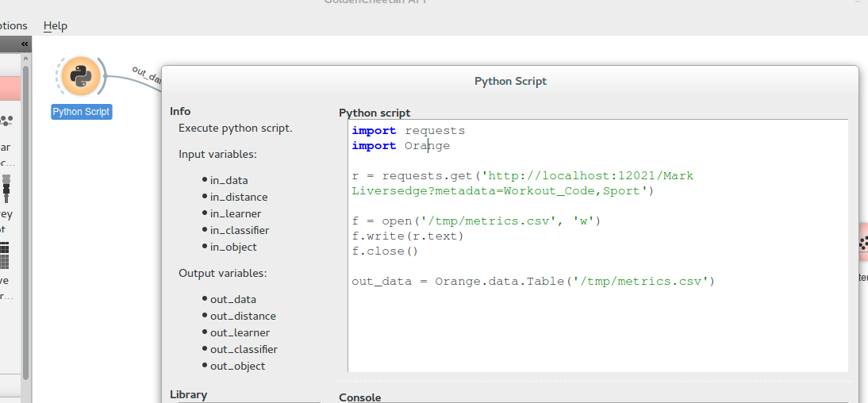Select the Python Script node icon on canvas

(80, 76)
